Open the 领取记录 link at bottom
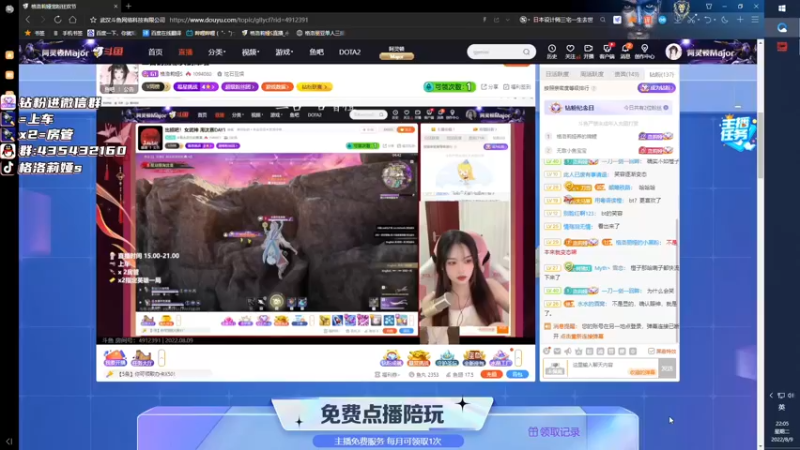This screenshot has height=450, width=800. 554,432
